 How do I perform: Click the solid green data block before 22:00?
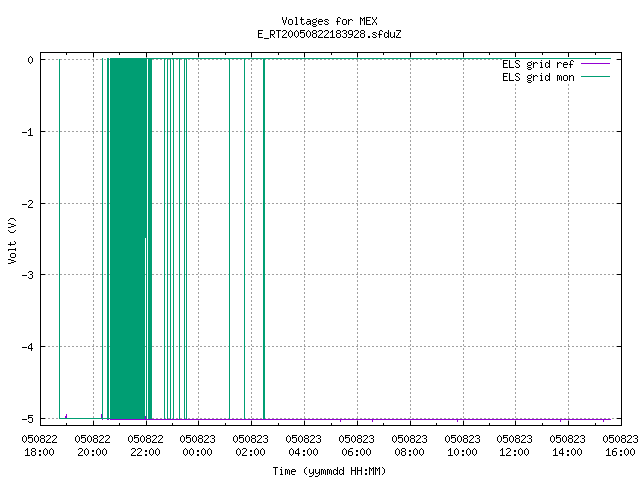pyautogui.click(x=128, y=239)
